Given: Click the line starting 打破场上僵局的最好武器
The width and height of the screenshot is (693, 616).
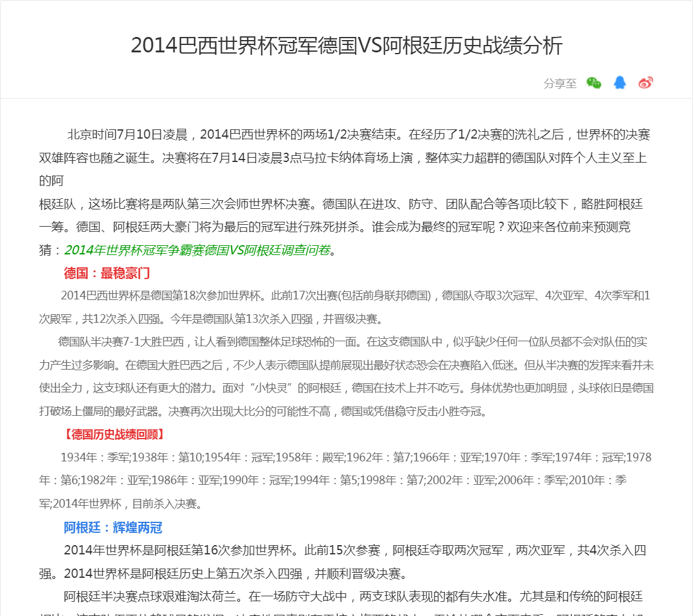Looking at the screenshot, I should tap(263, 411).
